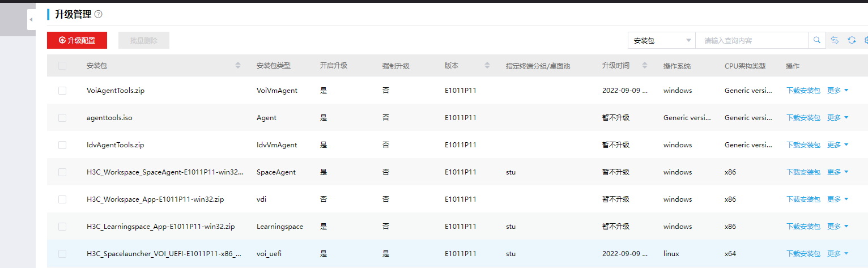Select the IdvAgentTools.zip file name

pos(116,145)
